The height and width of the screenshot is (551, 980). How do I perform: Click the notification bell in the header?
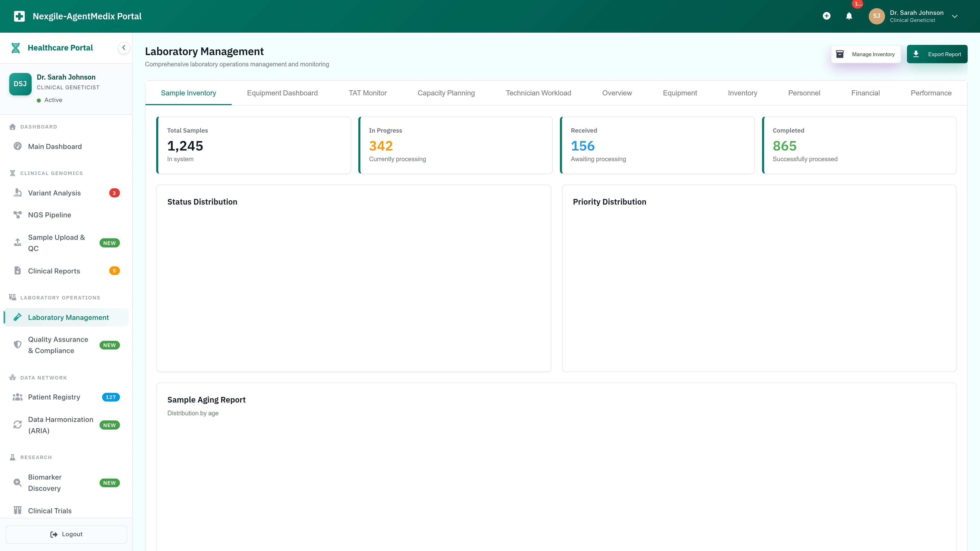(x=849, y=16)
